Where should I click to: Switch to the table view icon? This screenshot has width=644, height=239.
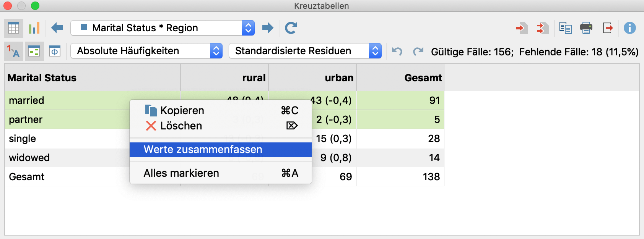click(x=14, y=28)
